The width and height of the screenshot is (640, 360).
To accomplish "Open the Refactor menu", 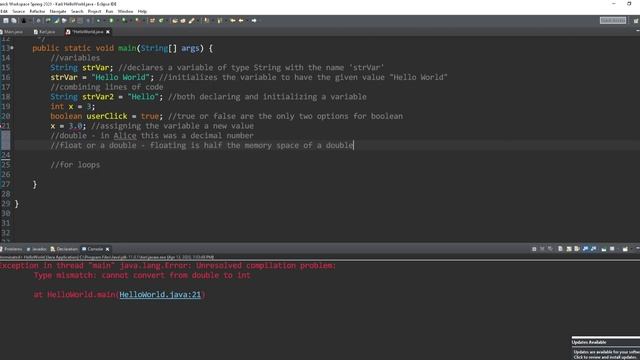I will [37, 11].
